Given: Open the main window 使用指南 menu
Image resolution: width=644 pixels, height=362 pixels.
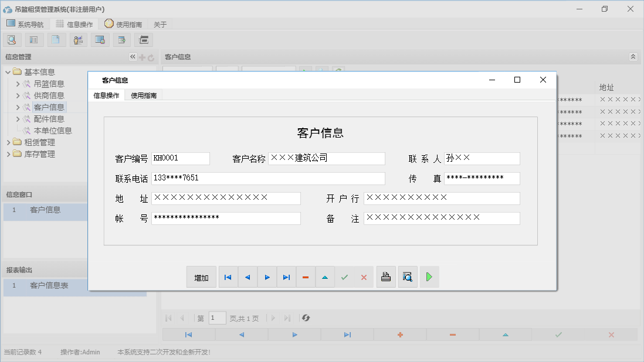Looking at the screenshot, I should (123, 24).
